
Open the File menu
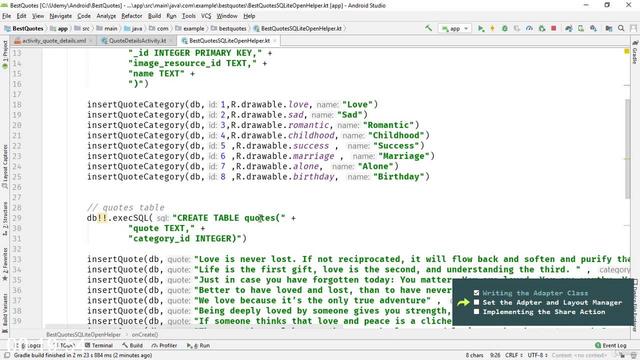tap(7, 16)
